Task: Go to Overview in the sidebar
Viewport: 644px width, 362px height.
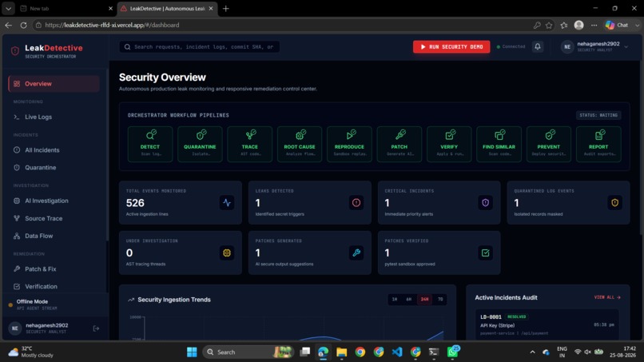Action: pyautogui.click(x=54, y=84)
